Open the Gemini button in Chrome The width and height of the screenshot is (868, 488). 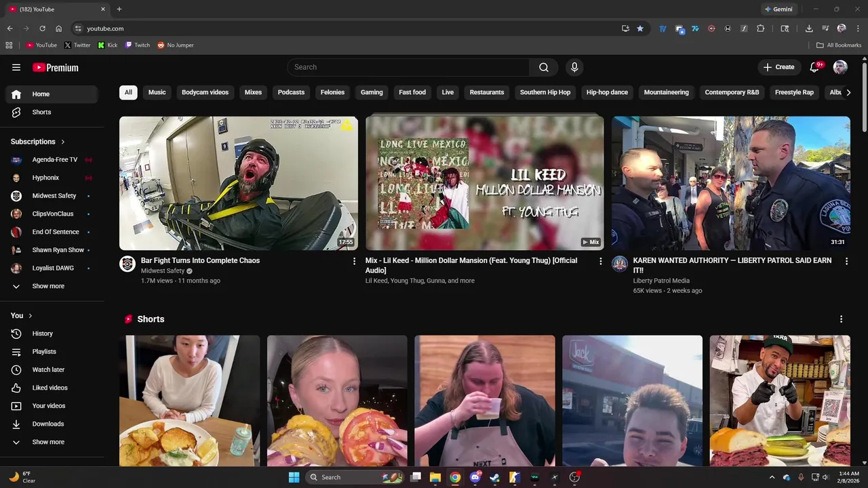[778, 9]
